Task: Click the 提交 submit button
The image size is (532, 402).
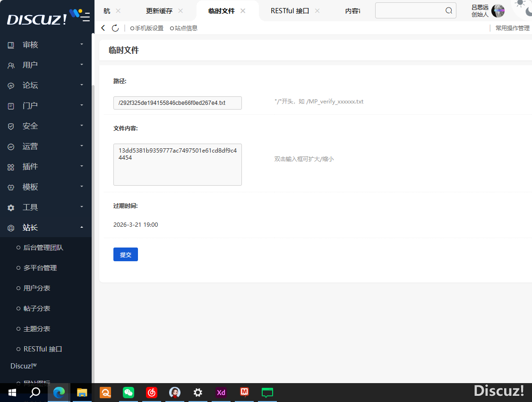Action: click(126, 255)
